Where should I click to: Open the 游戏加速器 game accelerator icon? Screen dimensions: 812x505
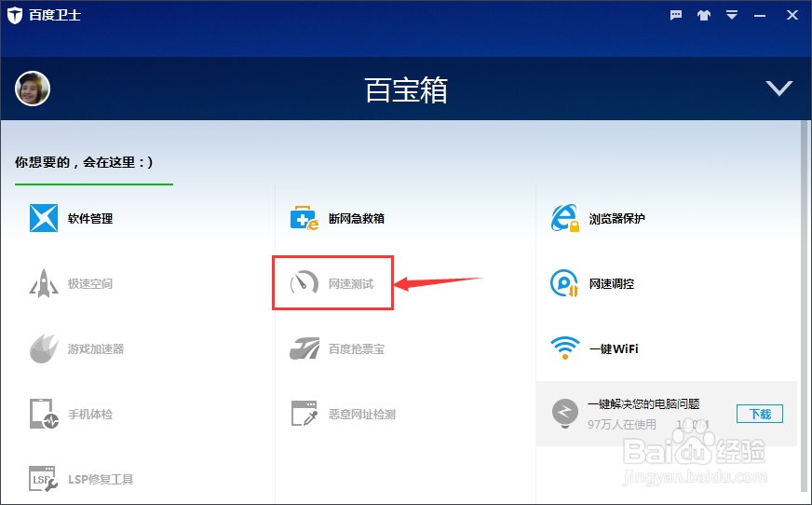[44, 348]
